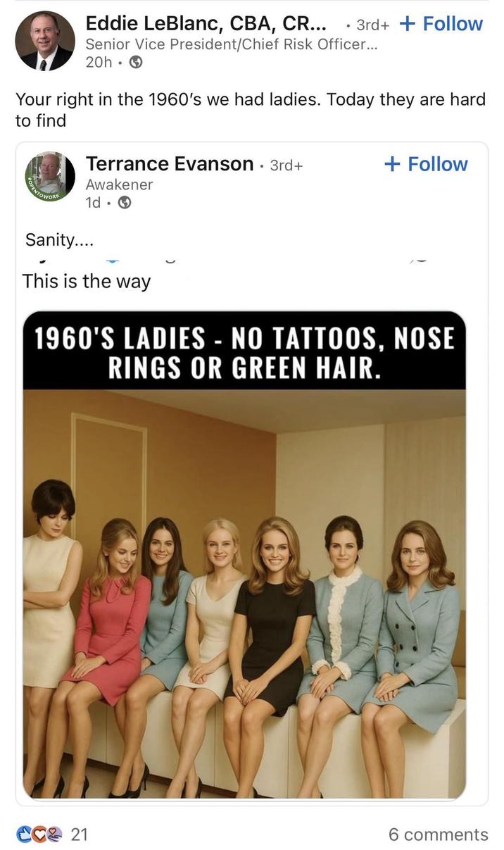The width and height of the screenshot is (504, 850).
Task: Open the 6 comments section
Action: coord(438,832)
